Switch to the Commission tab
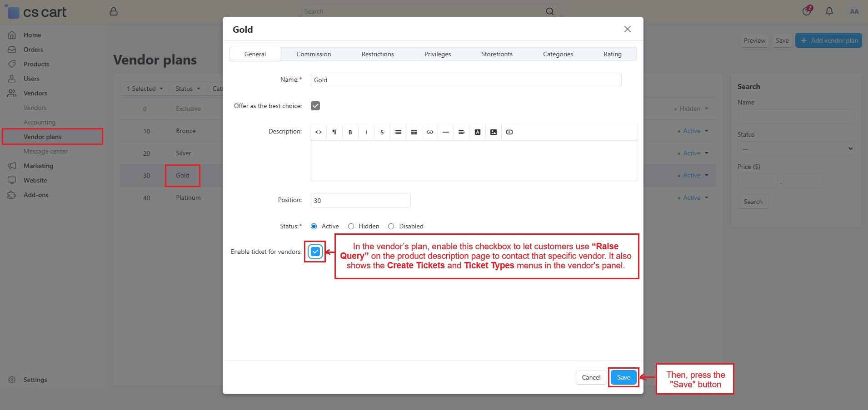The width and height of the screenshot is (868, 410). click(314, 54)
